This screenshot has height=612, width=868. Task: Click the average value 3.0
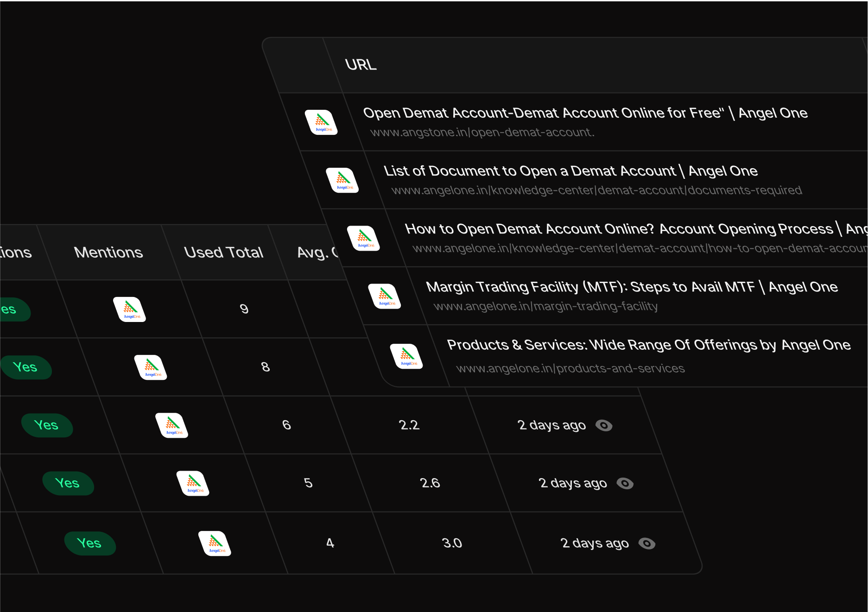pos(452,543)
